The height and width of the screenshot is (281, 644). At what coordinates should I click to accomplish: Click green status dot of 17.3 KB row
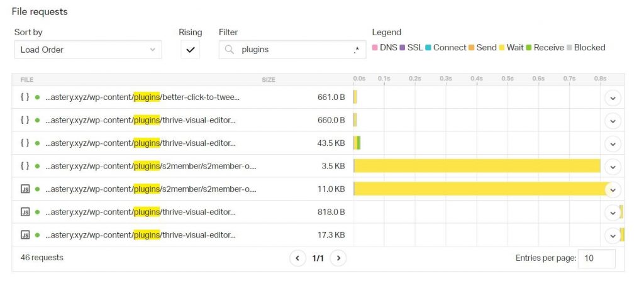pos(37,235)
